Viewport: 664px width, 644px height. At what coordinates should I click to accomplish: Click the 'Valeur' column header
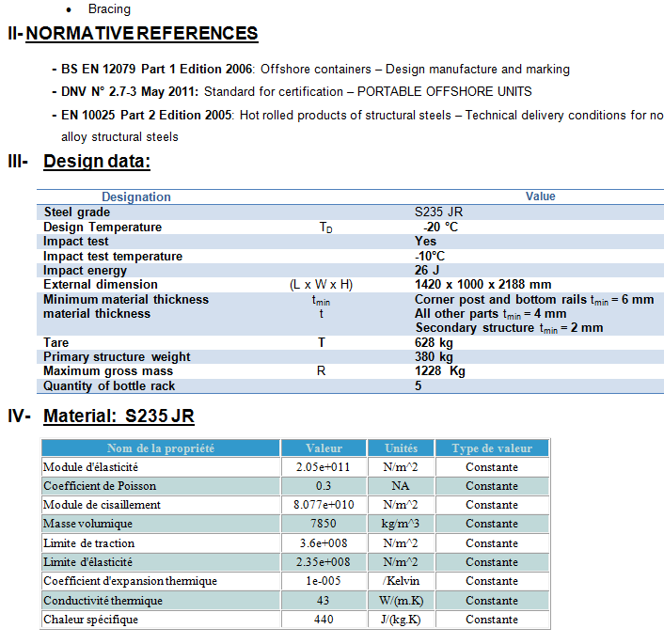(324, 448)
